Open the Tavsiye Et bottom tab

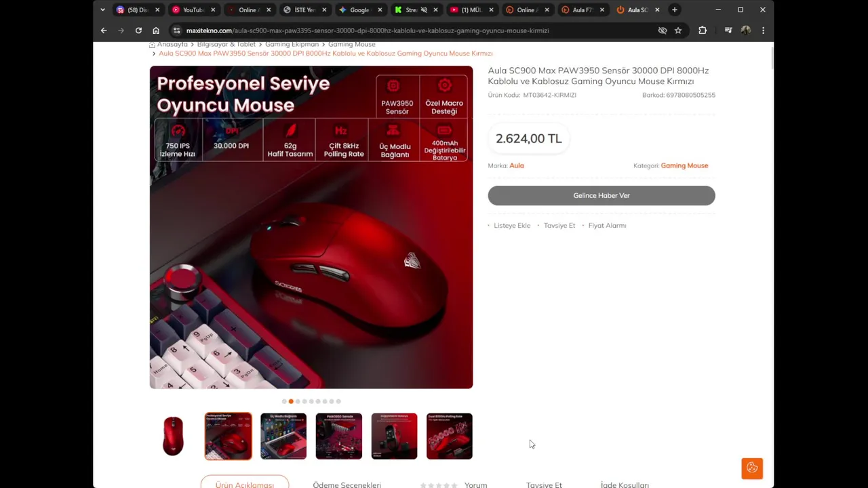coord(544,485)
